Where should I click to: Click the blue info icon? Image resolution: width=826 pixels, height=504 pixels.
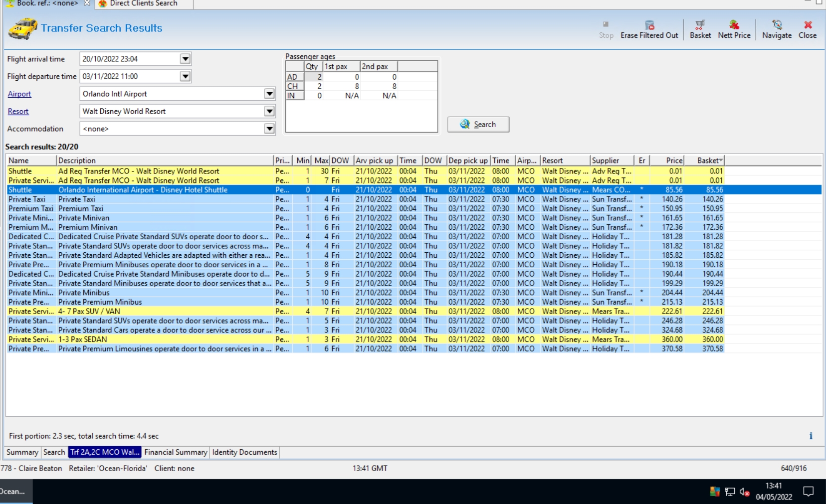[811, 436]
